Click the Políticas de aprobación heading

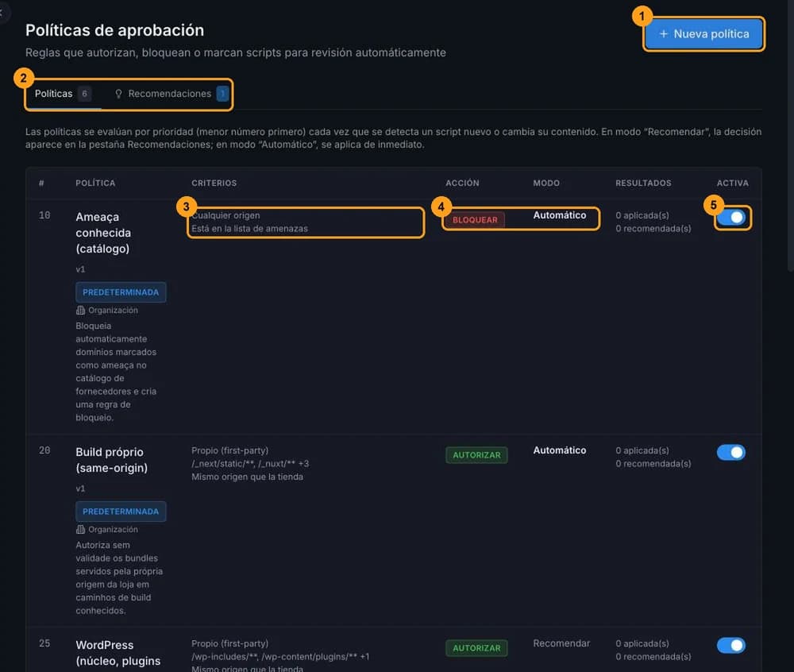[115, 30]
